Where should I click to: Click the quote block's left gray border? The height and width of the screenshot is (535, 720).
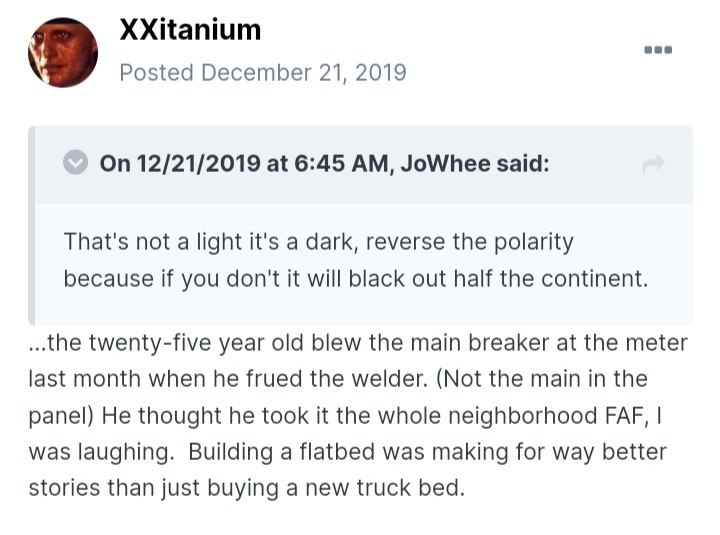tap(31, 225)
